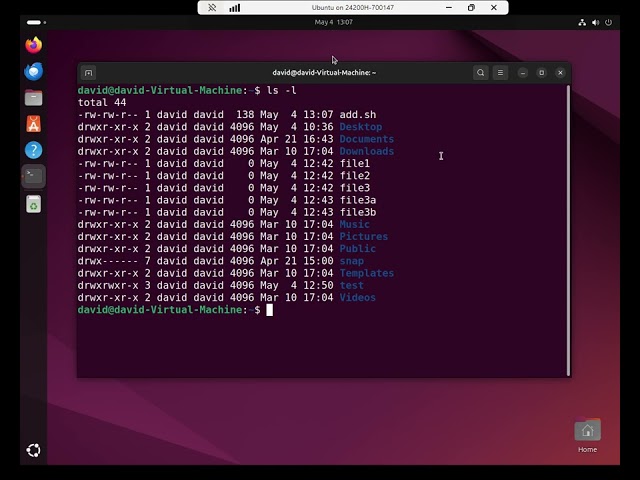This screenshot has width=640, height=480.
Task: Restore down the Ubuntu VM window
Action: tap(471, 8)
